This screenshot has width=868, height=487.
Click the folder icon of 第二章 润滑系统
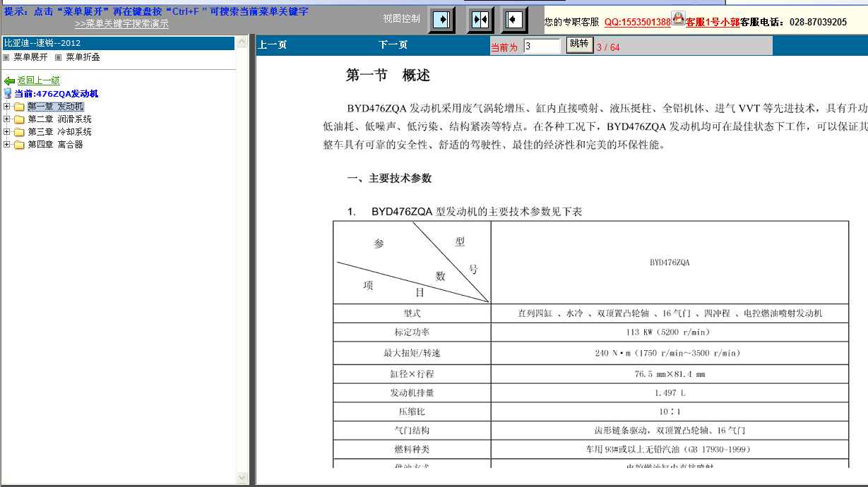pyautogui.click(x=19, y=120)
